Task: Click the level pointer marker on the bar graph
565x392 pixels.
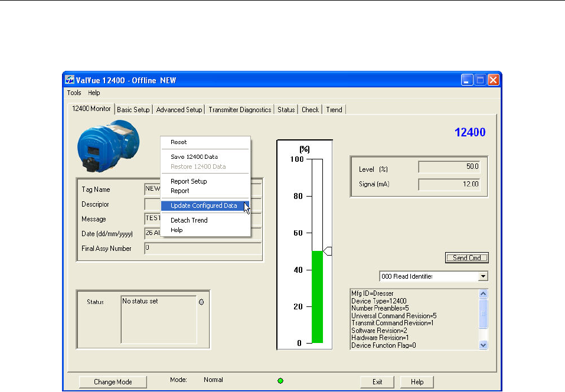Action: pos(327,251)
